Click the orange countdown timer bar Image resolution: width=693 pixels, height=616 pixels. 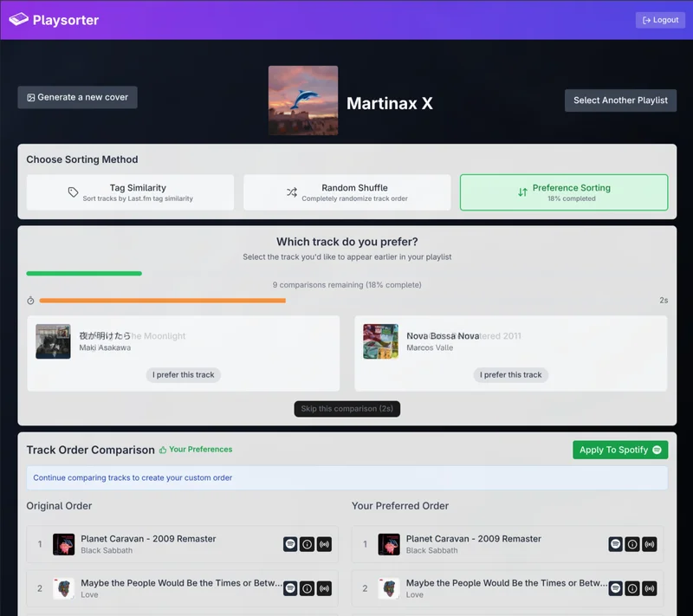pos(162,301)
